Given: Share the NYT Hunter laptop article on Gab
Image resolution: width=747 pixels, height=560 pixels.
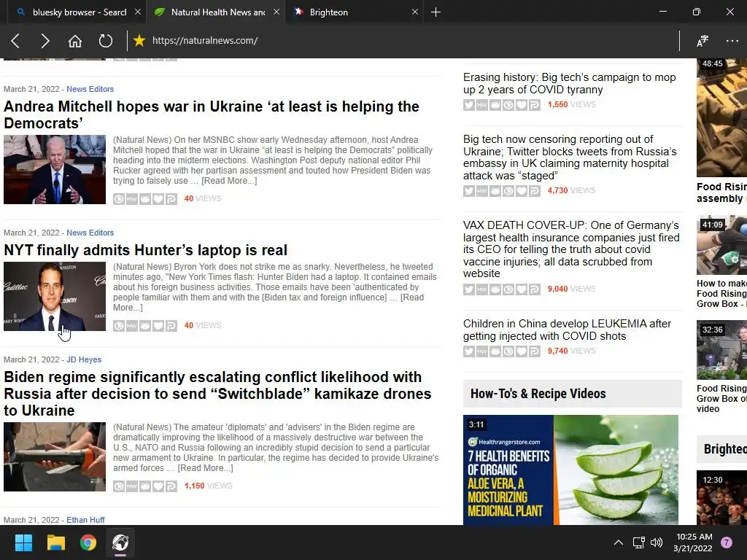Looking at the screenshot, I should 145,326.
